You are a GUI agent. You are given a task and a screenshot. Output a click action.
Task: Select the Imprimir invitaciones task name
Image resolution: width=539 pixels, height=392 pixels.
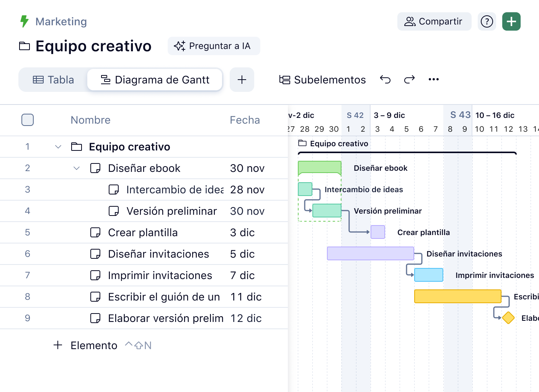(160, 275)
